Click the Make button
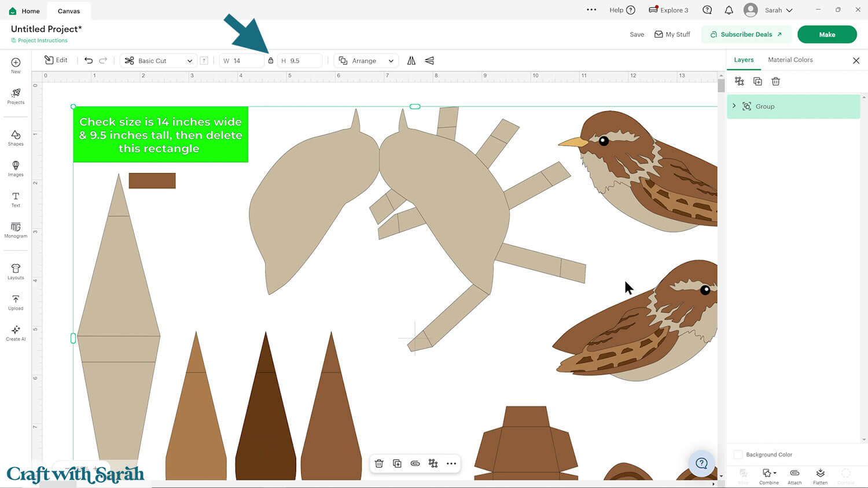 coord(827,34)
